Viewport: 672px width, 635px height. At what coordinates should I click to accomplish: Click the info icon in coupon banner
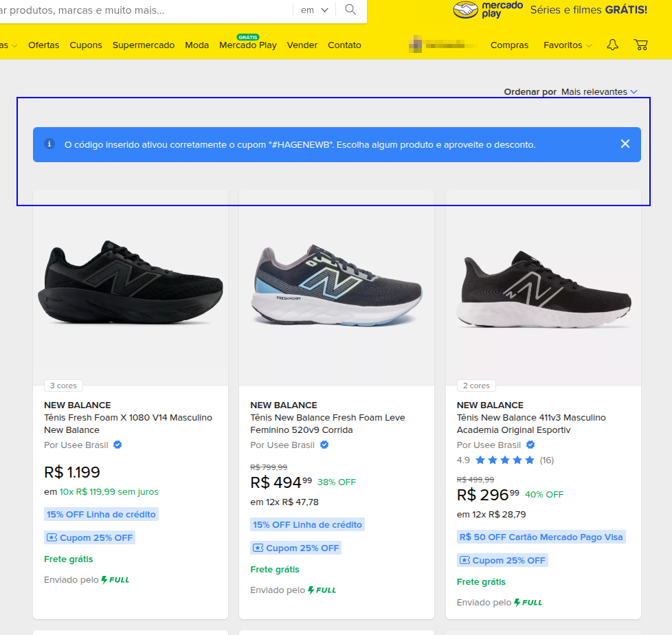(49, 144)
